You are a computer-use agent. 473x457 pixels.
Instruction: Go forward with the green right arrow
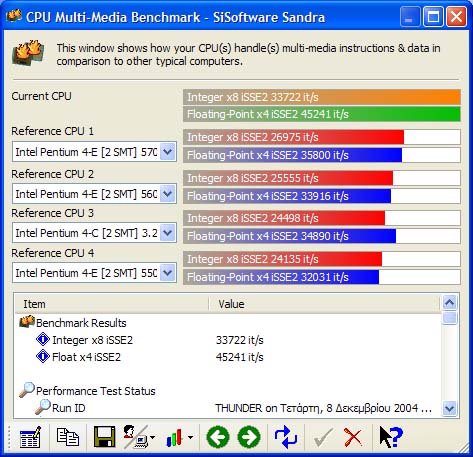[249, 437]
